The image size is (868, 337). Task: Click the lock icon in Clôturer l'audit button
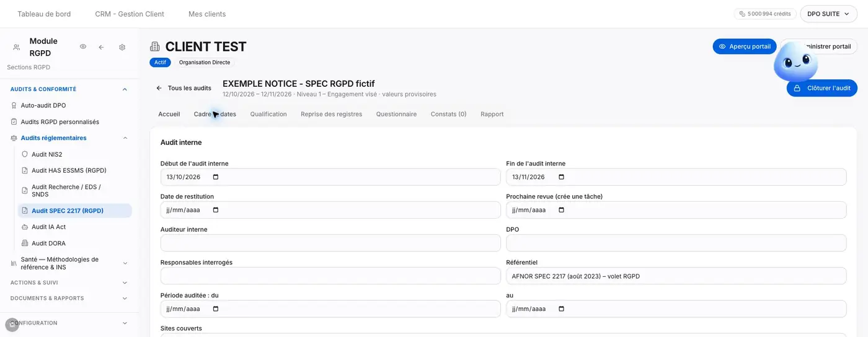(797, 88)
